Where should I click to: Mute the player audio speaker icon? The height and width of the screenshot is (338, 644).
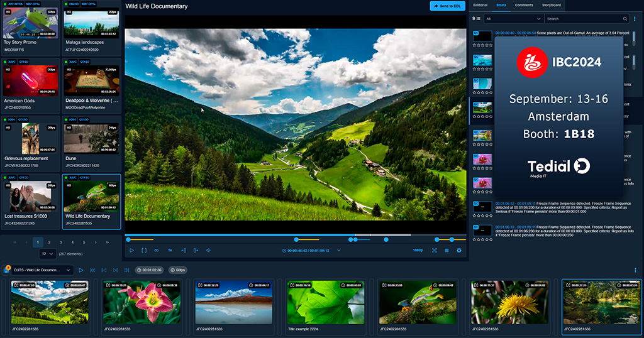point(208,250)
